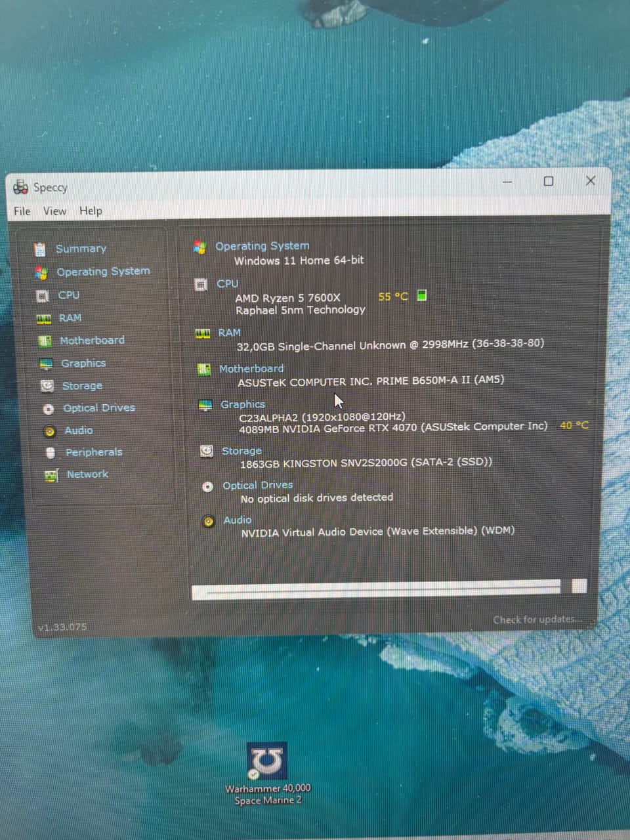The height and width of the screenshot is (840, 630).
Task: Open the CPU heading link in summary
Action: point(227,284)
